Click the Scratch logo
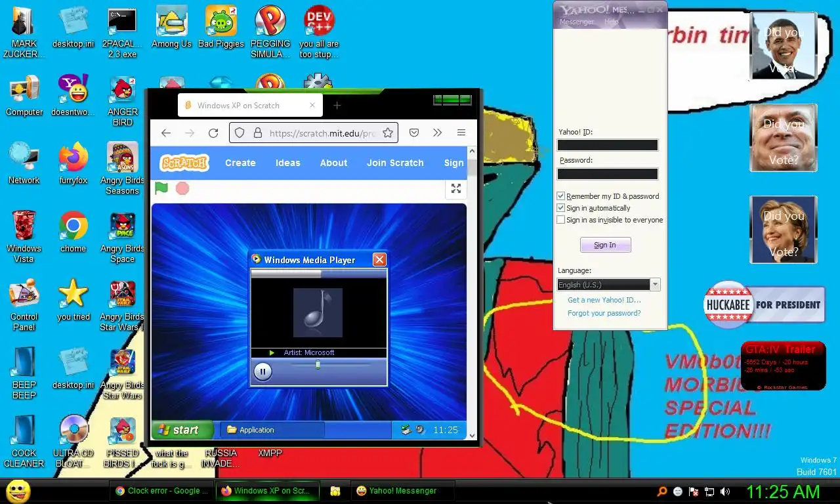840x504 pixels. [x=184, y=163]
